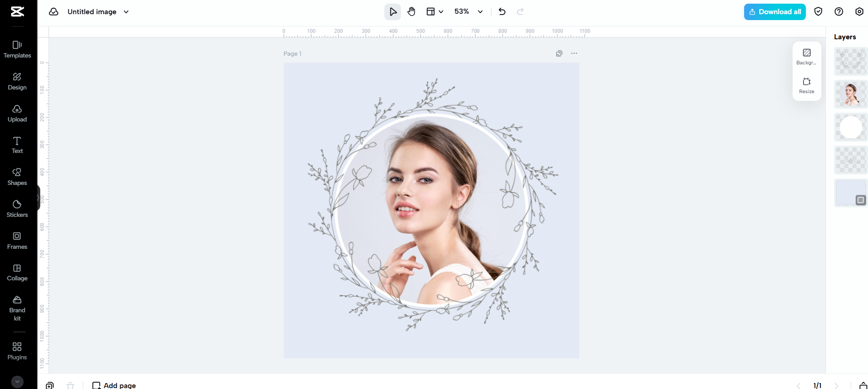This screenshot has width=868, height=389.
Task: Click the Add page button
Action: pyautogui.click(x=114, y=385)
